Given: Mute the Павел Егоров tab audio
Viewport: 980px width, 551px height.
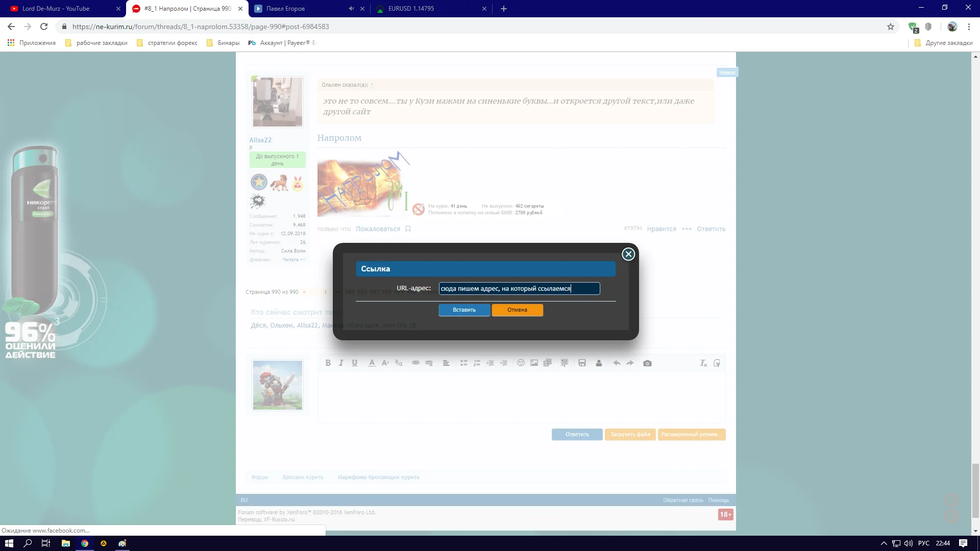Looking at the screenshot, I should [351, 9].
